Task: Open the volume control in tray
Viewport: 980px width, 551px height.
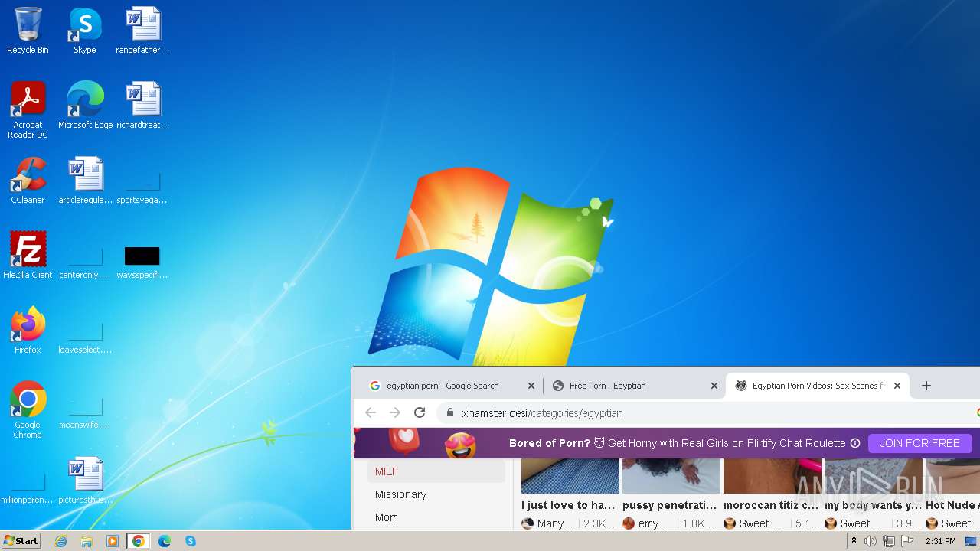Action: 871,541
